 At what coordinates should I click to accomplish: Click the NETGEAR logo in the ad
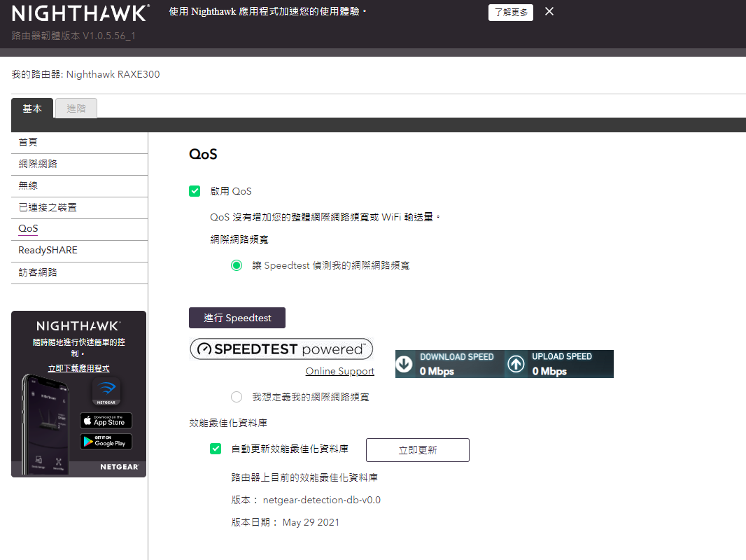coord(120,467)
